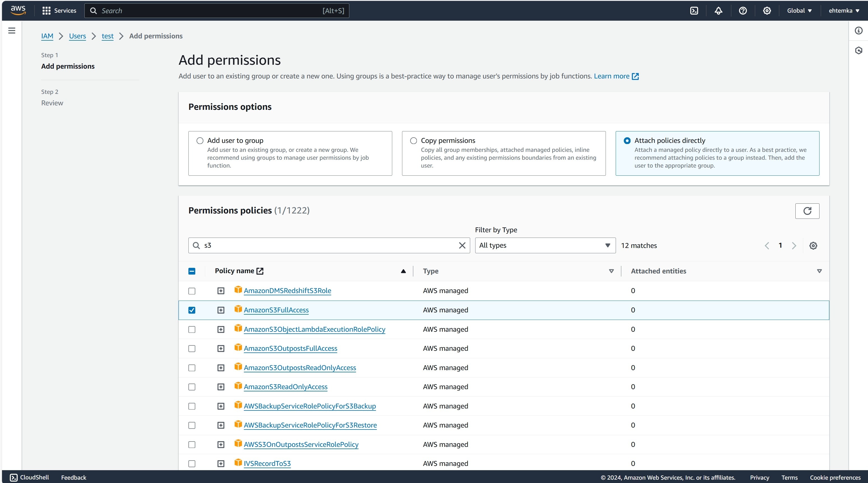Check AmazonS3ObjectLambdaExecutionRolePolicy checkbox

coord(192,329)
